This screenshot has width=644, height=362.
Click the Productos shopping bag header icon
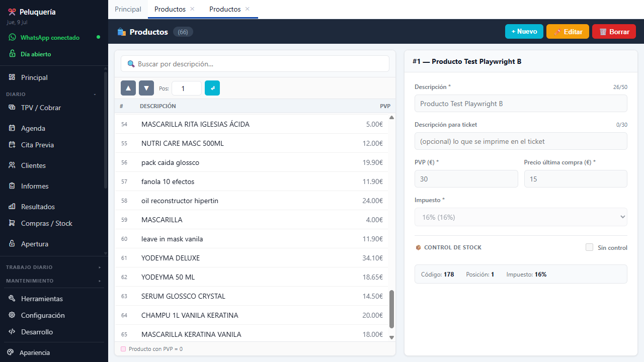[x=121, y=32]
